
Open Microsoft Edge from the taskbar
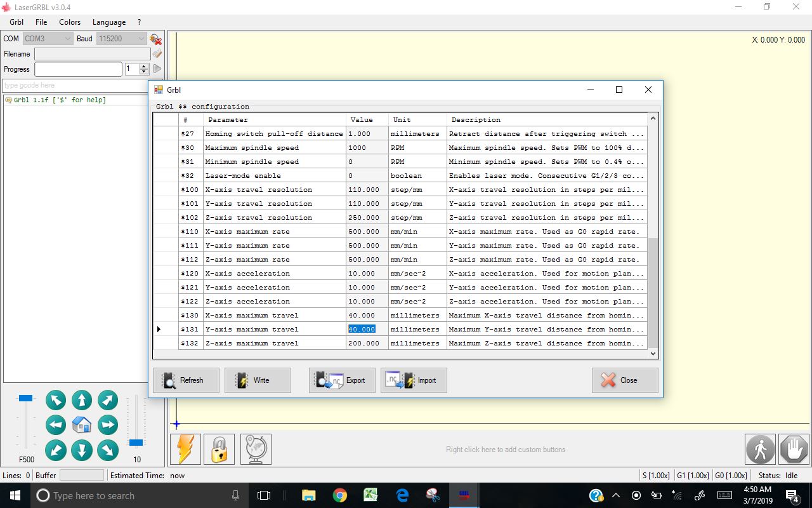point(402,495)
